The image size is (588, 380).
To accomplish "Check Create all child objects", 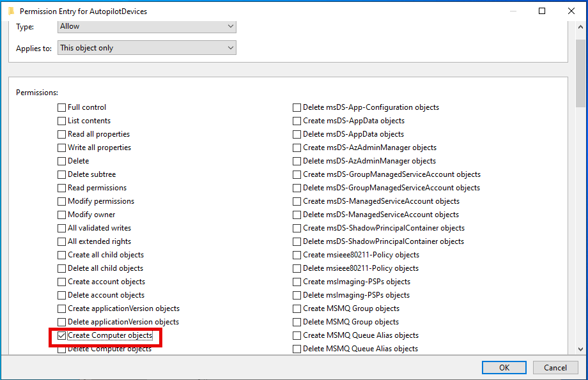I will [x=61, y=255].
